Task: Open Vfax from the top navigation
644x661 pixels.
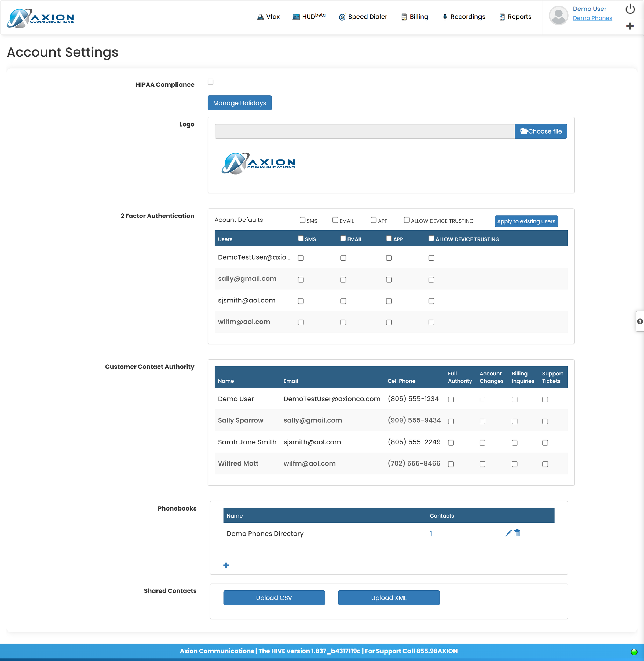Action: (268, 17)
